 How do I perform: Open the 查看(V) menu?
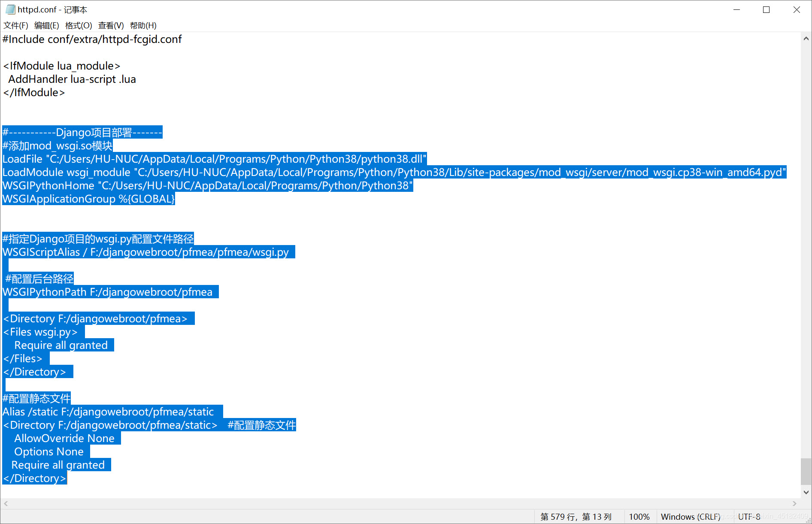111,25
